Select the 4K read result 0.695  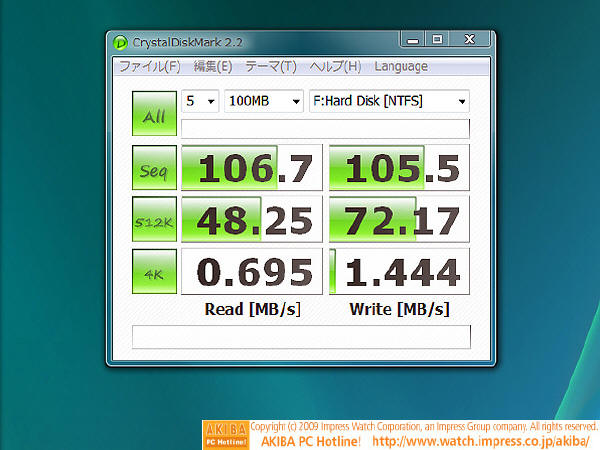click(252, 271)
